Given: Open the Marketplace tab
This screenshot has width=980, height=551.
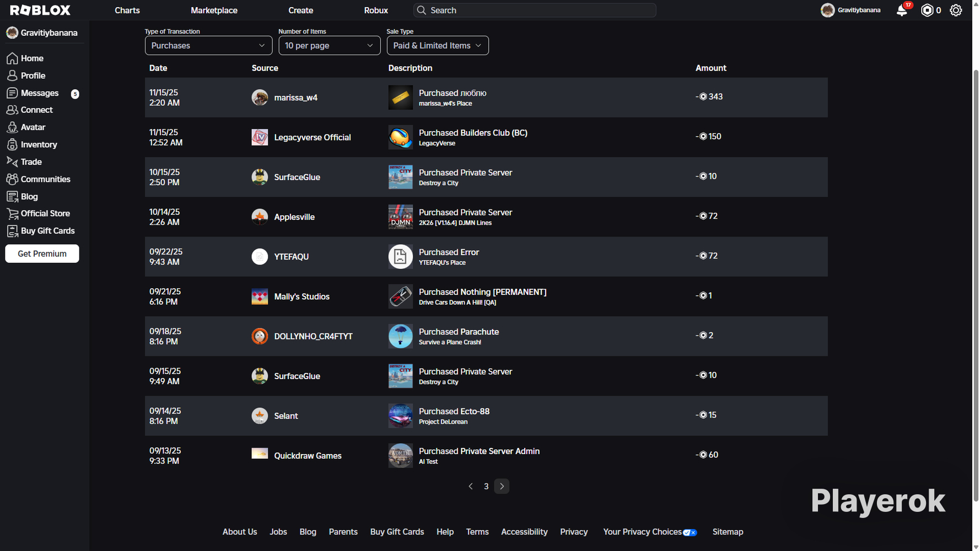Looking at the screenshot, I should pos(214,10).
